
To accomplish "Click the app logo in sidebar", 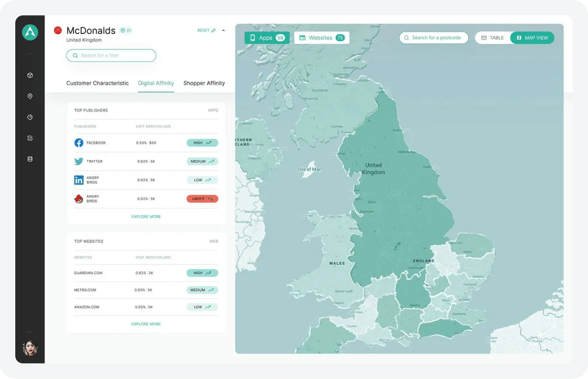I will (x=30, y=32).
